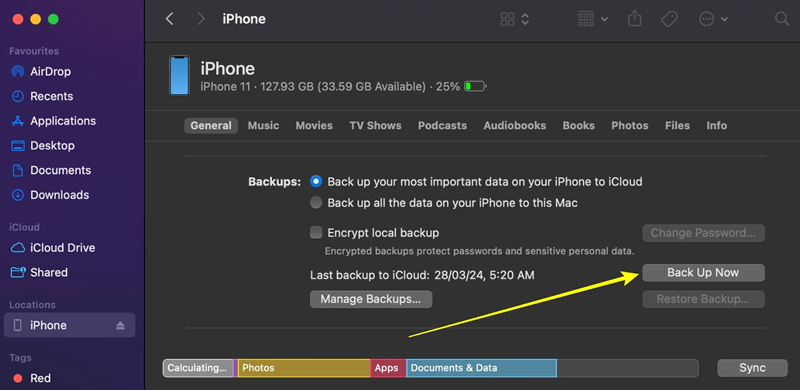Select back up to this Mac option
Viewport: 800px width, 390px height.
[316, 203]
